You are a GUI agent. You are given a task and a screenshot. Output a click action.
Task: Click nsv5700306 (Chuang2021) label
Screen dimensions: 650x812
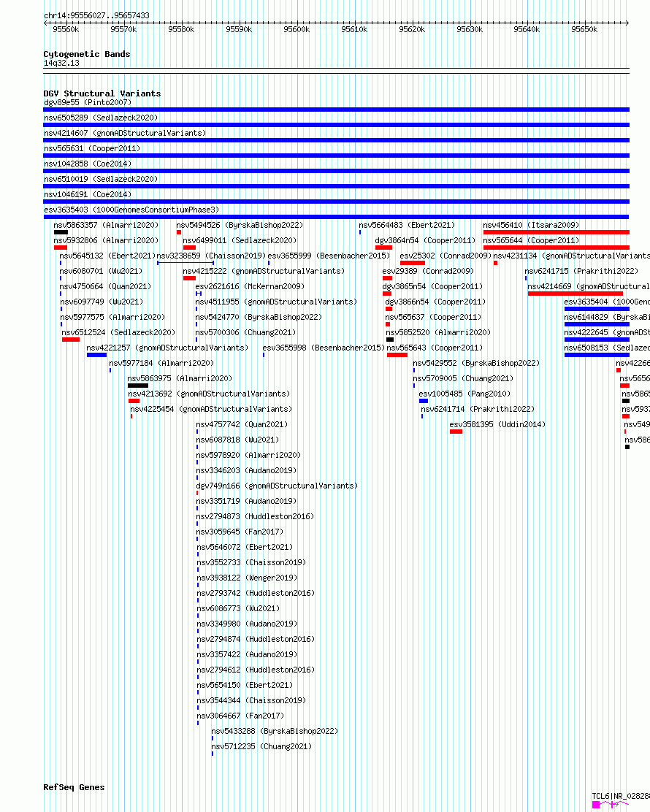[x=245, y=332]
